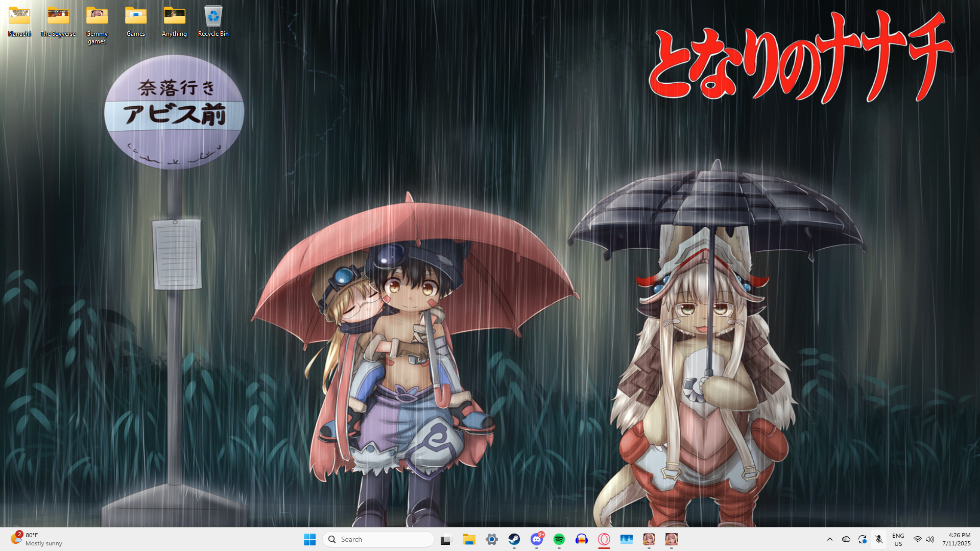Screen dimensions: 980x551
Task: Open Audacity headphones icon in taskbar
Action: click(582, 539)
